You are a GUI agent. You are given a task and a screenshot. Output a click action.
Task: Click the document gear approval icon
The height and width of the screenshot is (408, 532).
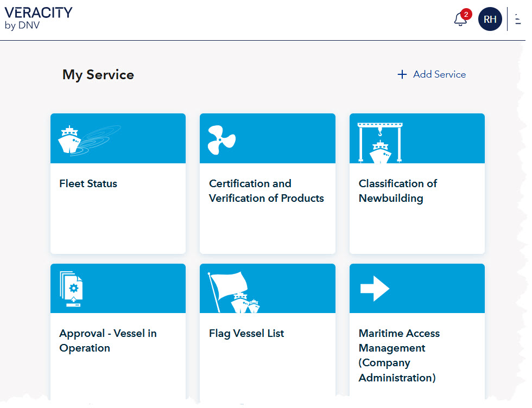click(71, 290)
